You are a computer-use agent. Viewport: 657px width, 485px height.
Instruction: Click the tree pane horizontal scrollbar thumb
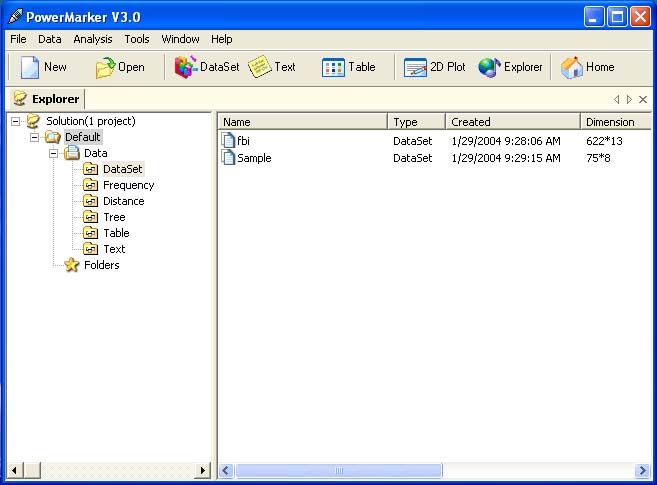[x=32, y=470]
